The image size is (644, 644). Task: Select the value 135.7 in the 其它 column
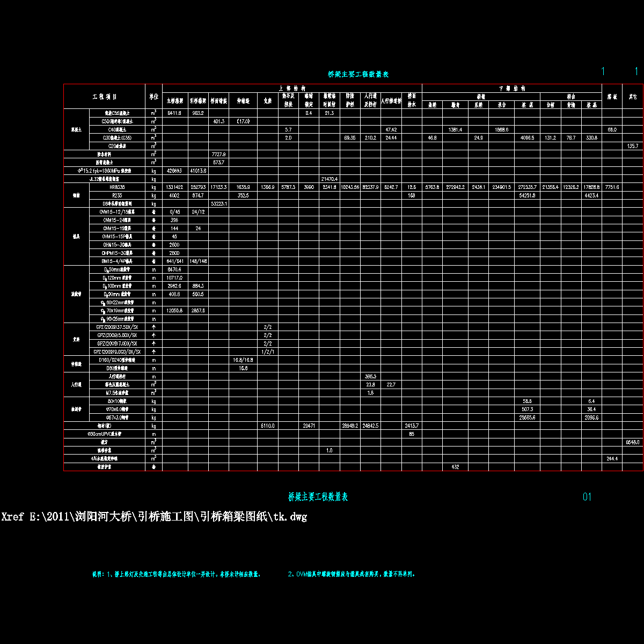click(633, 146)
